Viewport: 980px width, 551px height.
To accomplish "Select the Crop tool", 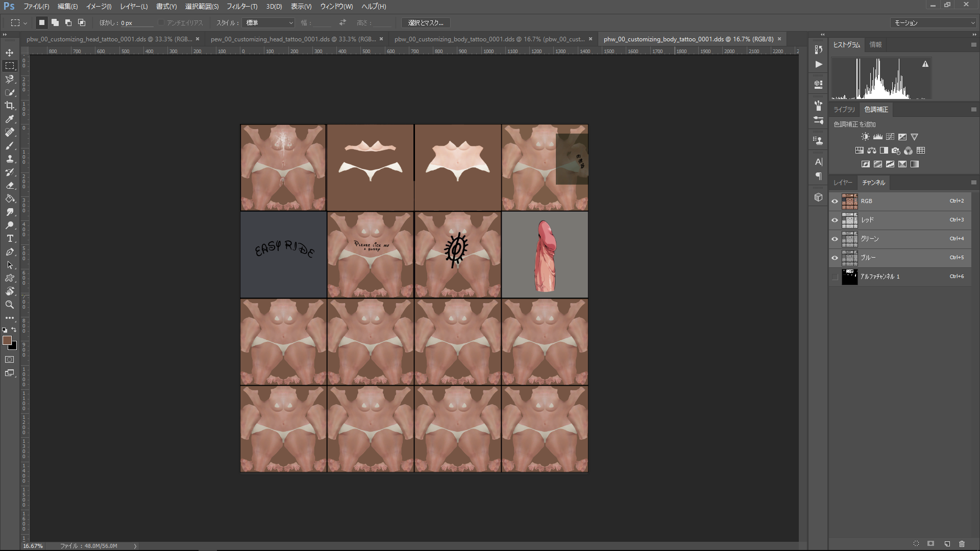I will (x=10, y=106).
